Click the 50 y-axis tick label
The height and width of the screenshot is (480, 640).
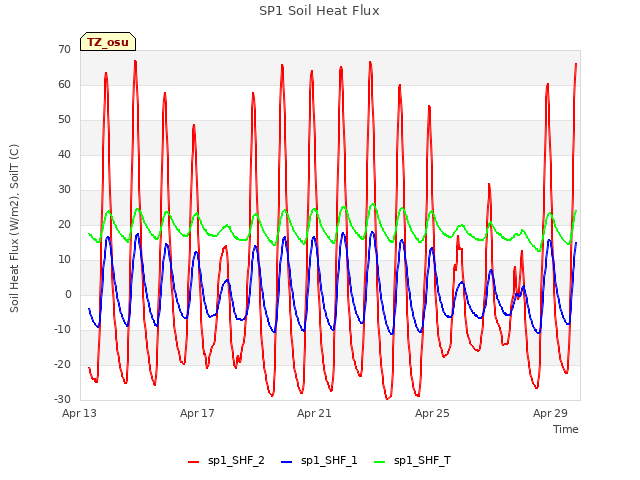(x=64, y=120)
